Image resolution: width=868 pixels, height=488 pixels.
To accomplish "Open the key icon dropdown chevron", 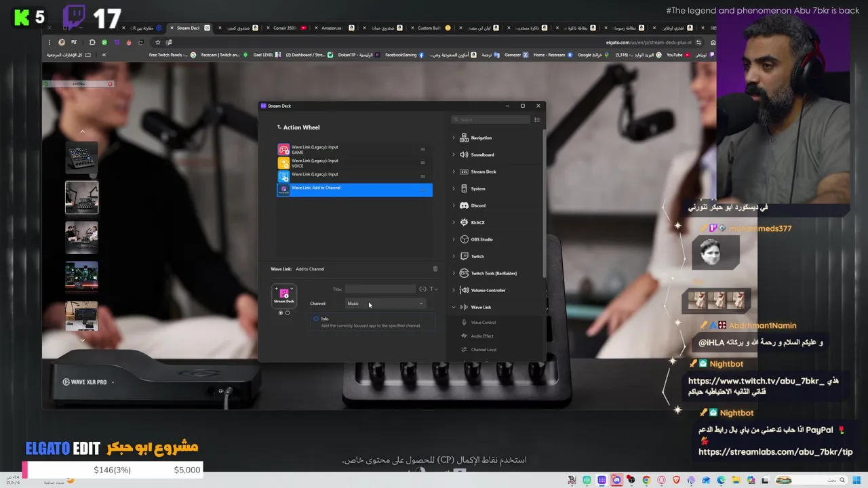I will pos(292,289).
